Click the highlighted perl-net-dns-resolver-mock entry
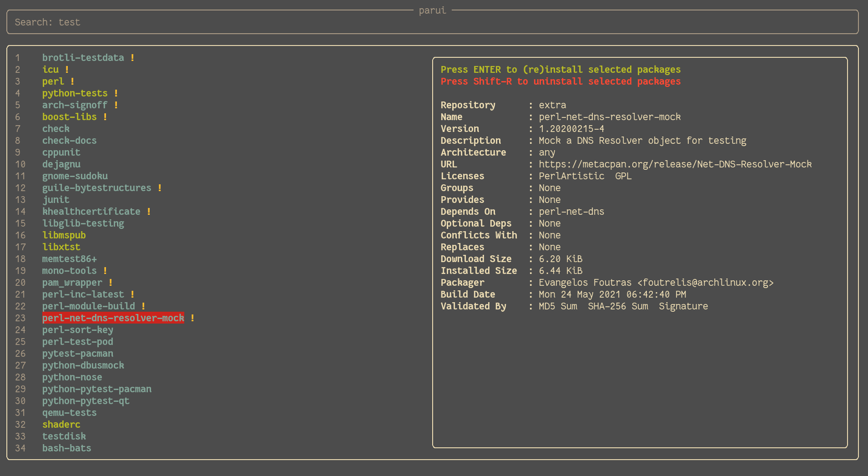Image resolution: width=868 pixels, height=476 pixels. tap(113, 318)
